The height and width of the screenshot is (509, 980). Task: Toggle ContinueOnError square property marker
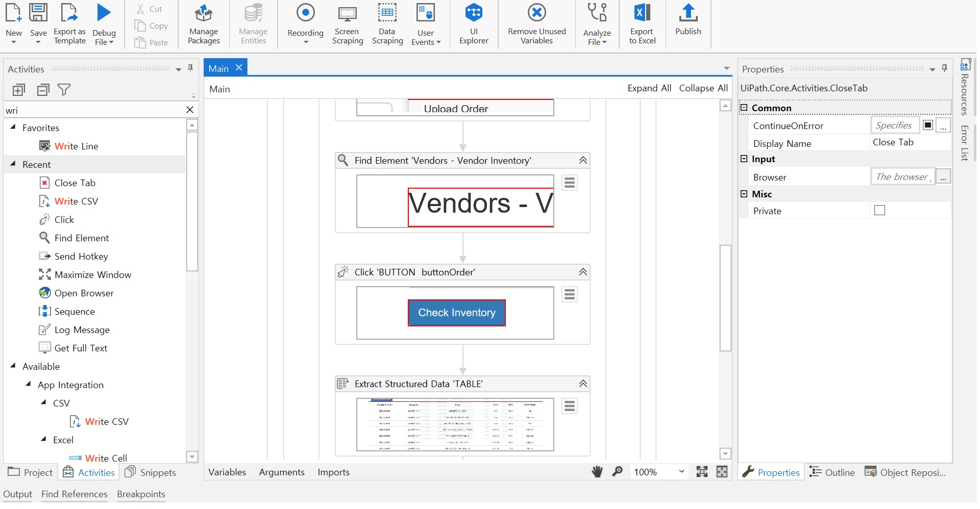point(928,125)
